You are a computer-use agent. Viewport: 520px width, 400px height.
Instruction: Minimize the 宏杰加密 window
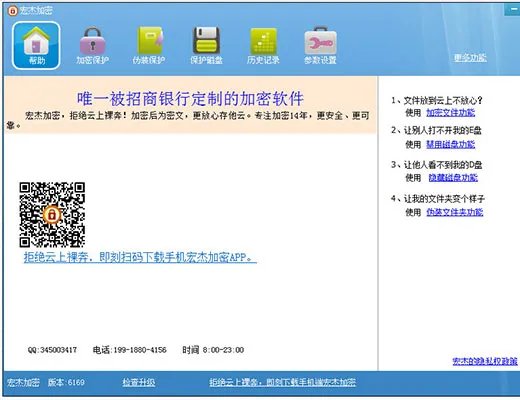[512, 10]
